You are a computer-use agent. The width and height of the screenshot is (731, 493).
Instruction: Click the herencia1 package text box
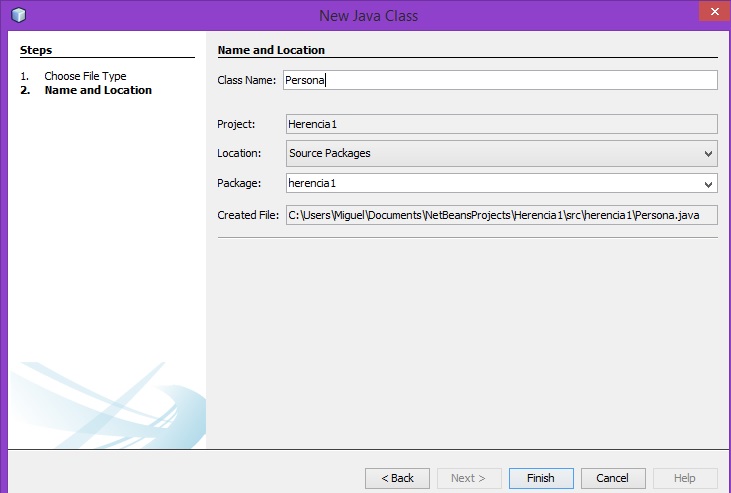490,183
